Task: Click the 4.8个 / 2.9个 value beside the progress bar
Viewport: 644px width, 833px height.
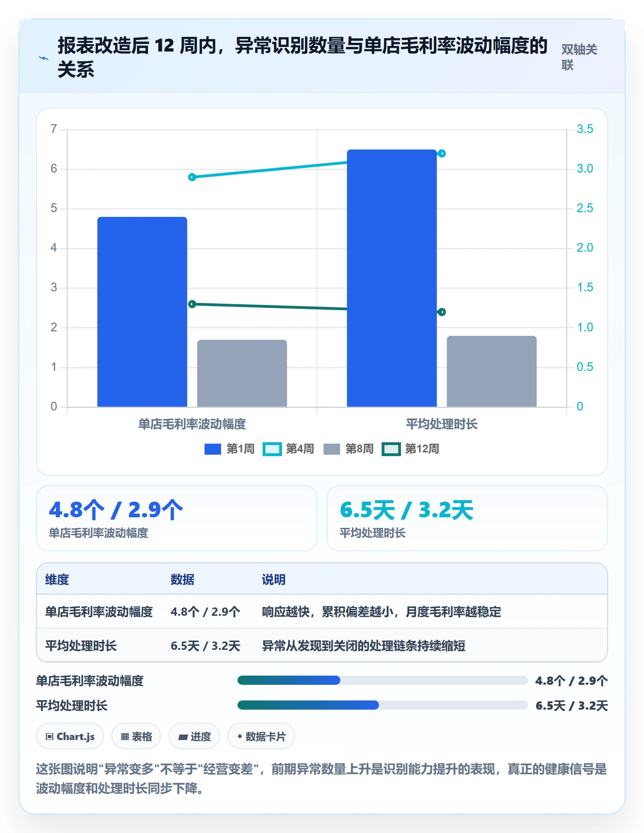Action: tap(571, 681)
